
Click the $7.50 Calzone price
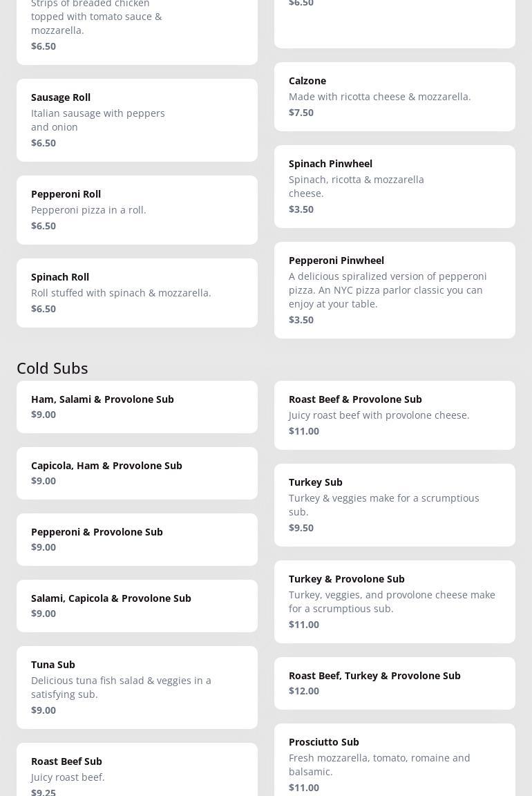coord(301,113)
